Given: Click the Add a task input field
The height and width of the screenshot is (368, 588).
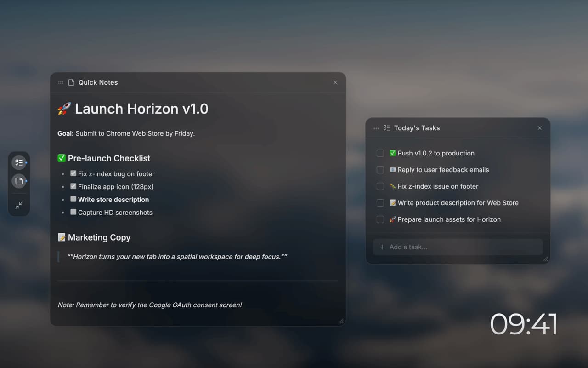Looking at the screenshot, I should pyautogui.click(x=458, y=247).
